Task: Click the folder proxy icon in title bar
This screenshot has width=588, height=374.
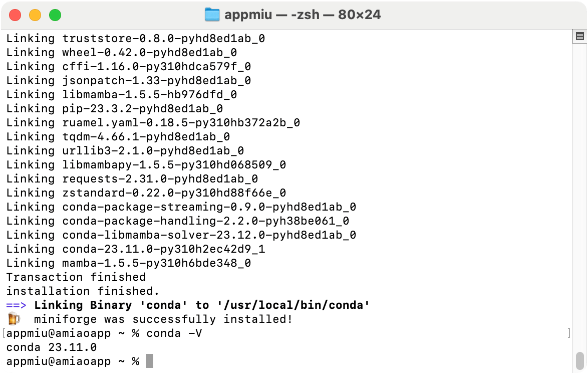Action: click(212, 15)
